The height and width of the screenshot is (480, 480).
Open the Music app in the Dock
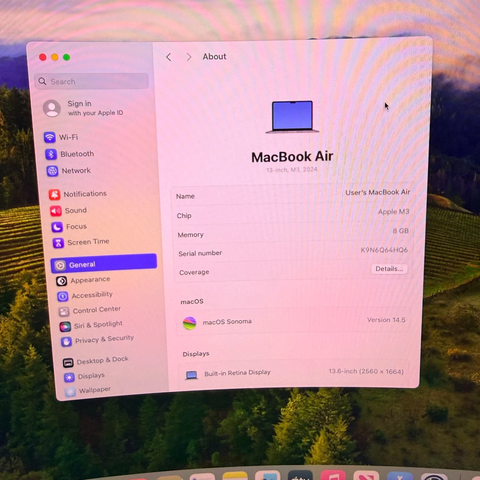(x=333, y=475)
